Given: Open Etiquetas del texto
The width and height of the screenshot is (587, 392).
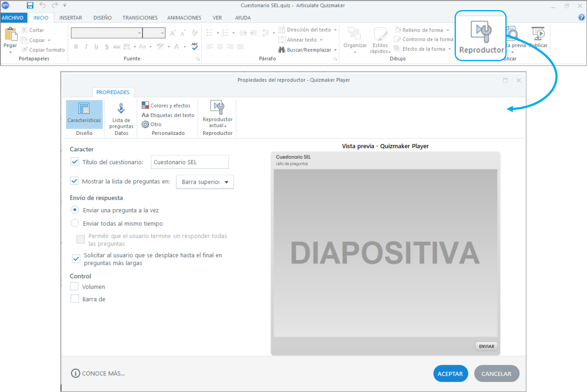Looking at the screenshot, I should click(x=168, y=115).
